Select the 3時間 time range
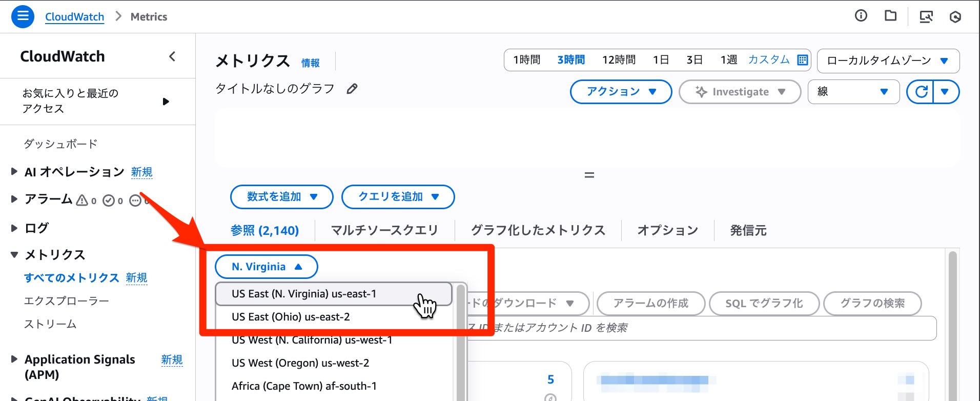This screenshot has height=401, width=980. (571, 60)
